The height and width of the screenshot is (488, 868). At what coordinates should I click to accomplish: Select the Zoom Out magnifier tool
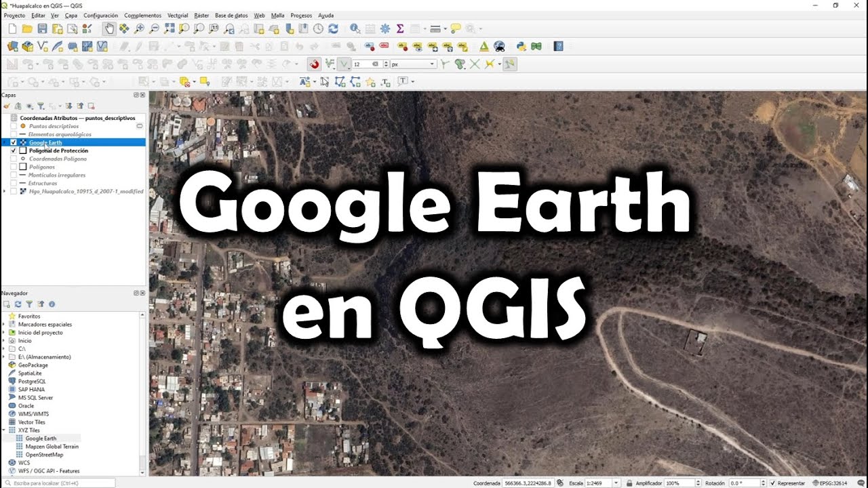154,28
